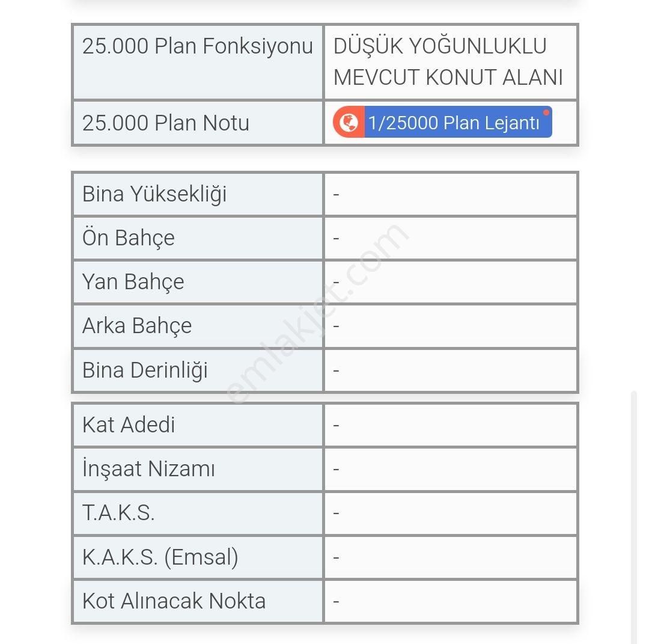Screen dimensions: 649x644
Task: Click the K.A.K.S. (Emsal) value cell
Action: pyautogui.click(x=450, y=557)
